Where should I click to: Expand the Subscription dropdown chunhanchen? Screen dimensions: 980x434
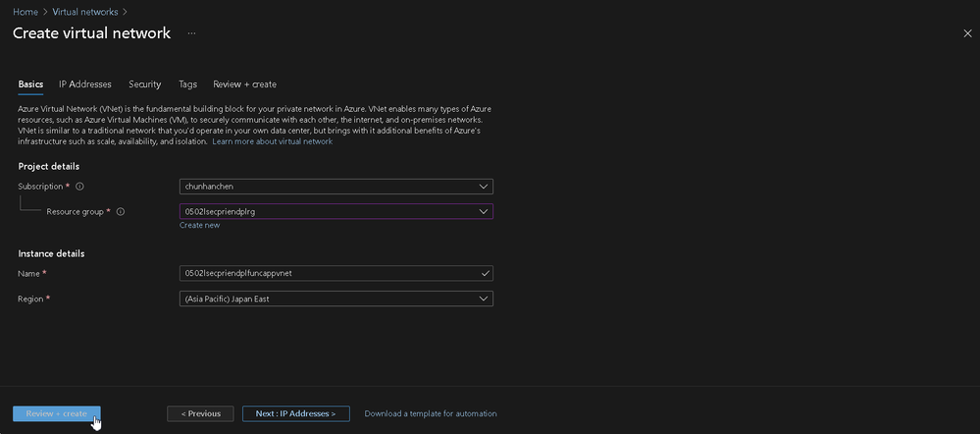(x=336, y=187)
